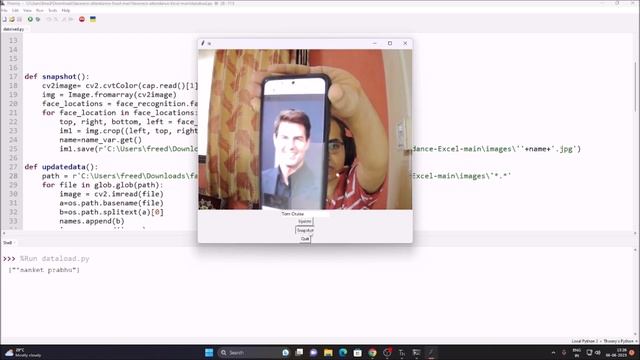The width and height of the screenshot is (640, 360).
Task: Click the Quit button in camera window
Action: pyautogui.click(x=305, y=239)
